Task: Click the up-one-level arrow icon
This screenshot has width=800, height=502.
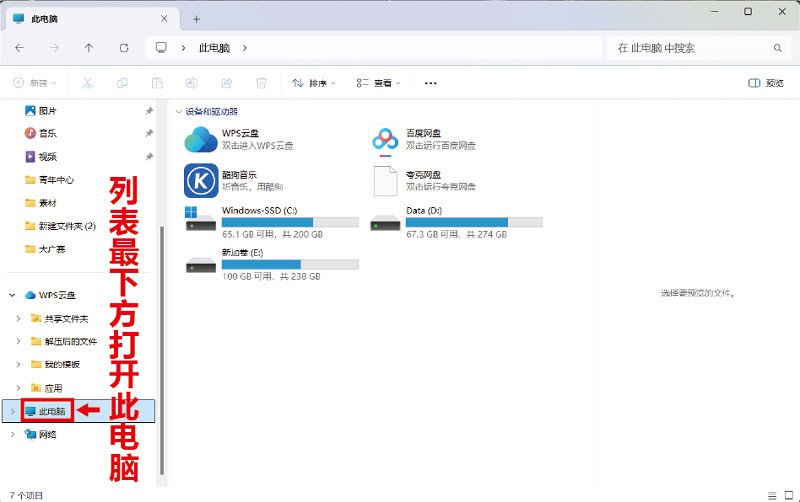Action: [x=89, y=48]
